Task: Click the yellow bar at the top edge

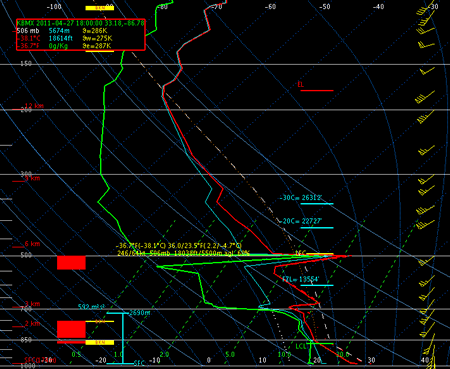Action: point(100,8)
